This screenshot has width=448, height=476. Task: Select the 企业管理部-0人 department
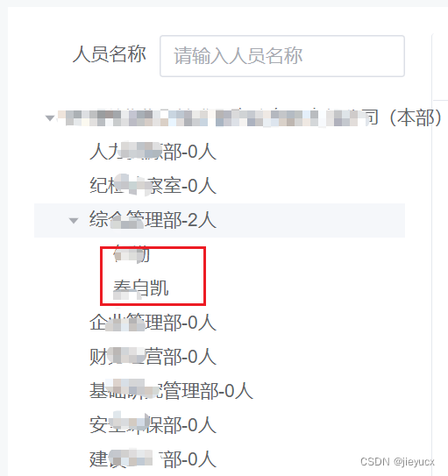click(153, 323)
